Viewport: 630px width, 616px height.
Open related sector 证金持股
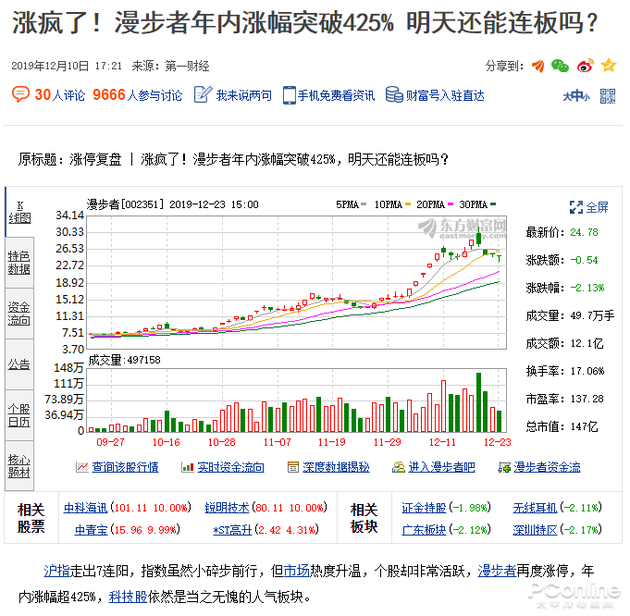424,508
